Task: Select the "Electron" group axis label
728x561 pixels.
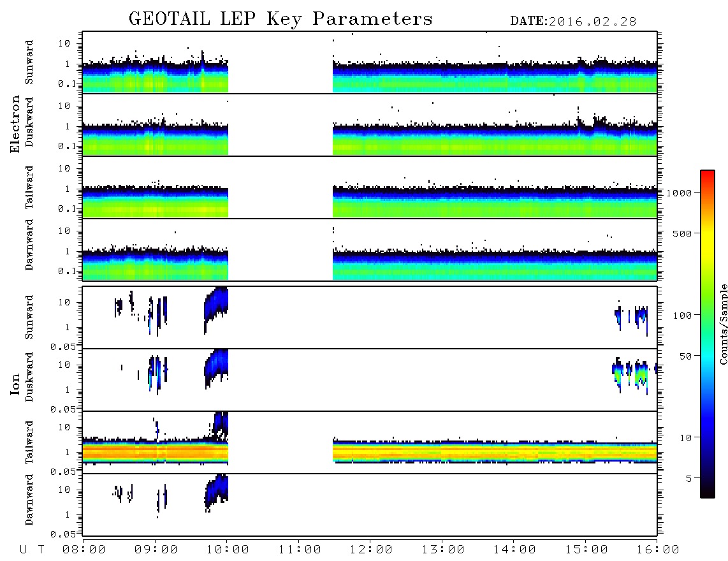Action: pyautogui.click(x=15, y=124)
